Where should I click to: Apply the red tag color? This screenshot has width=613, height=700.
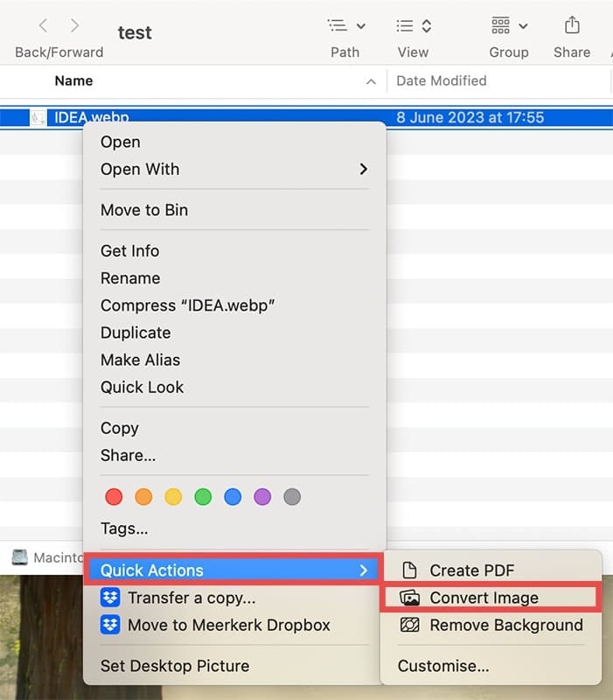tap(114, 497)
